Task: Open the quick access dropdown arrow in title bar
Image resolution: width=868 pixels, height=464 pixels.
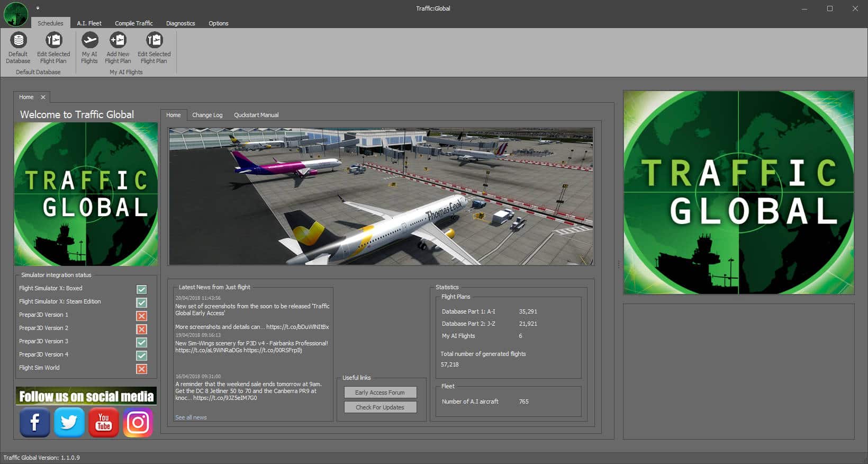Action: point(38,8)
